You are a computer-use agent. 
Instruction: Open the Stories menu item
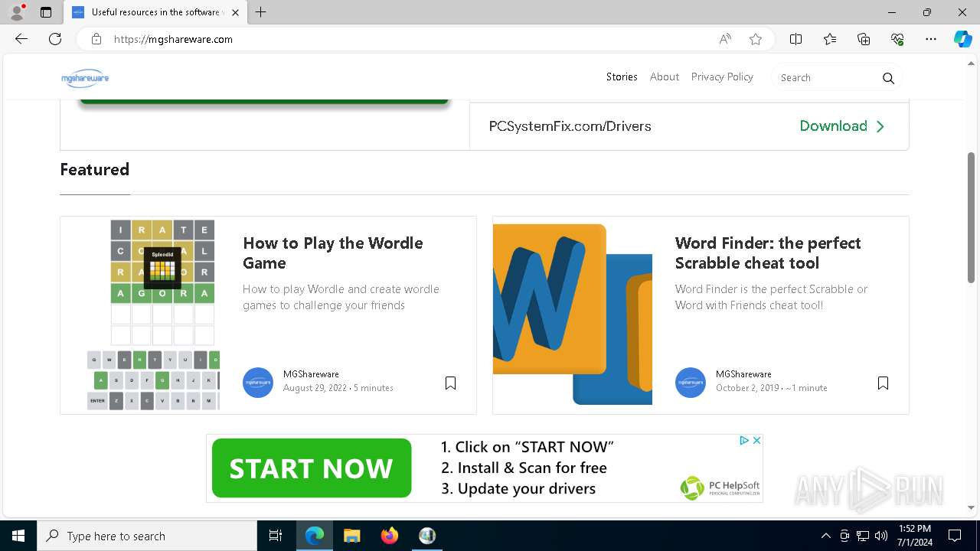(x=622, y=77)
